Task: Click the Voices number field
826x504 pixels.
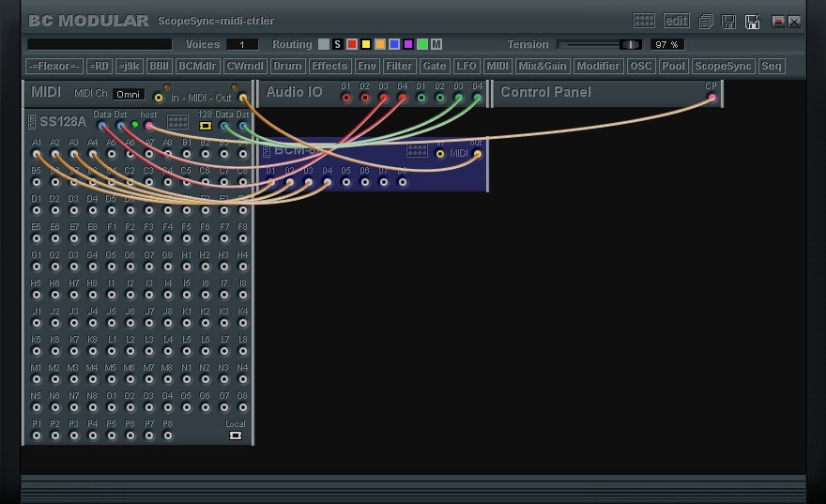Action: tap(242, 44)
